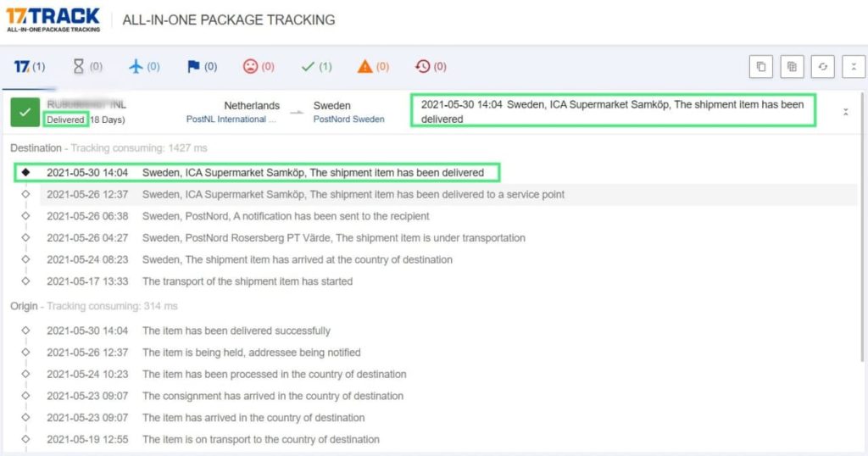
Task: Click the Origin section heading
Action: [24, 306]
